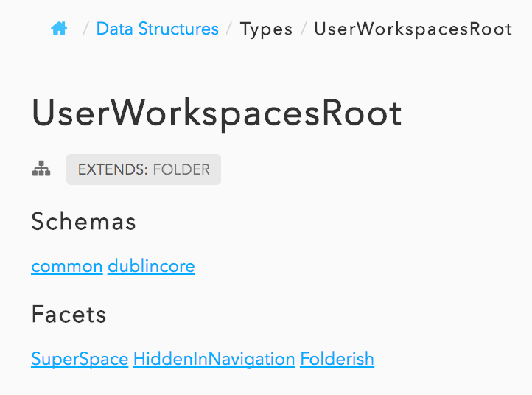Image resolution: width=532 pixels, height=395 pixels.
Task: Go to the Folderish facet page
Action: pyautogui.click(x=337, y=359)
